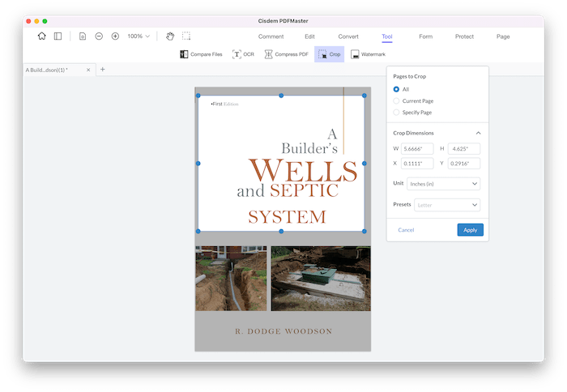Click the septic tank photo
Image resolution: width=567 pixels, height=392 pixels.
tap(321, 279)
